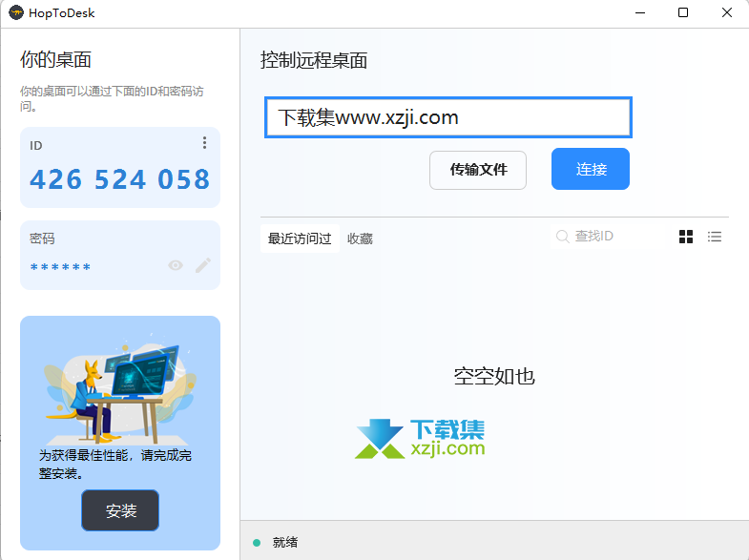Edit the password using the pencil icon
This screenshot has height=560, width=749.
(x=203, y=265)
